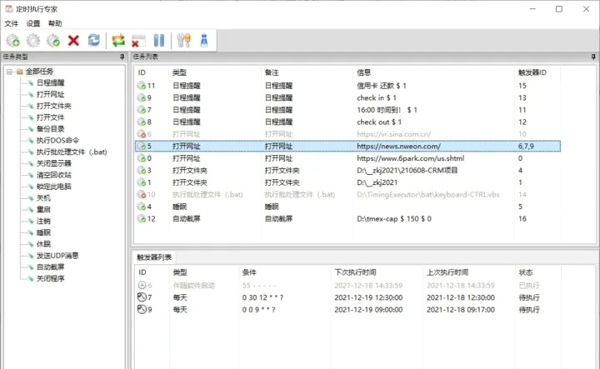Image resolution: width=600 pixels, height=369 pixels.
Task: Select the row with https://www.6park.com/us.shtml
Action: [348, 158]
